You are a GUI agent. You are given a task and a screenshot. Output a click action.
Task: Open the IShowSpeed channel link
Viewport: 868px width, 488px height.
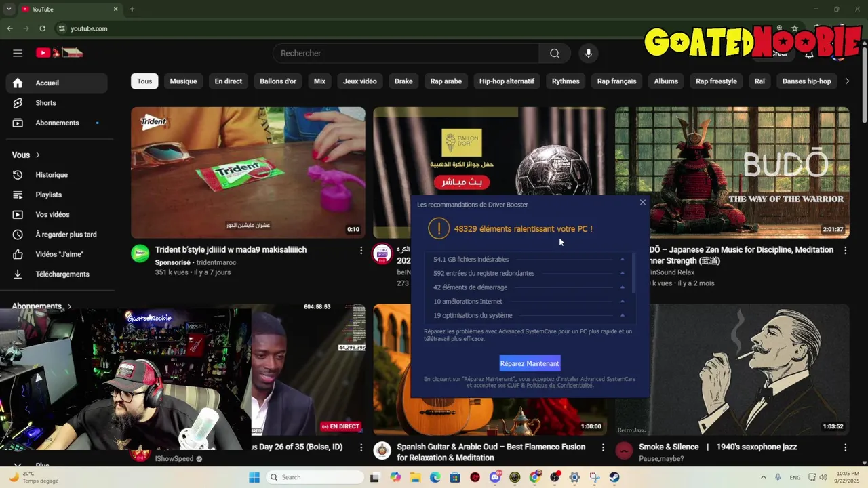(174, 459)
